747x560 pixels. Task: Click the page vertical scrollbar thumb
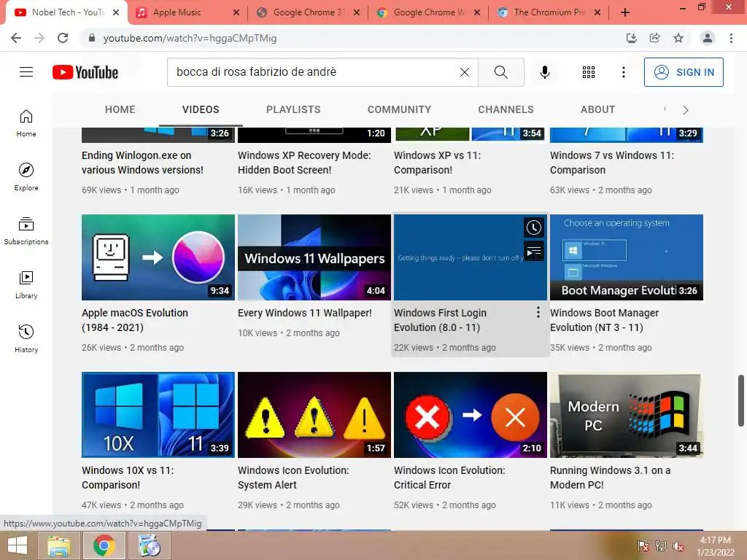(x=741, y=400)
